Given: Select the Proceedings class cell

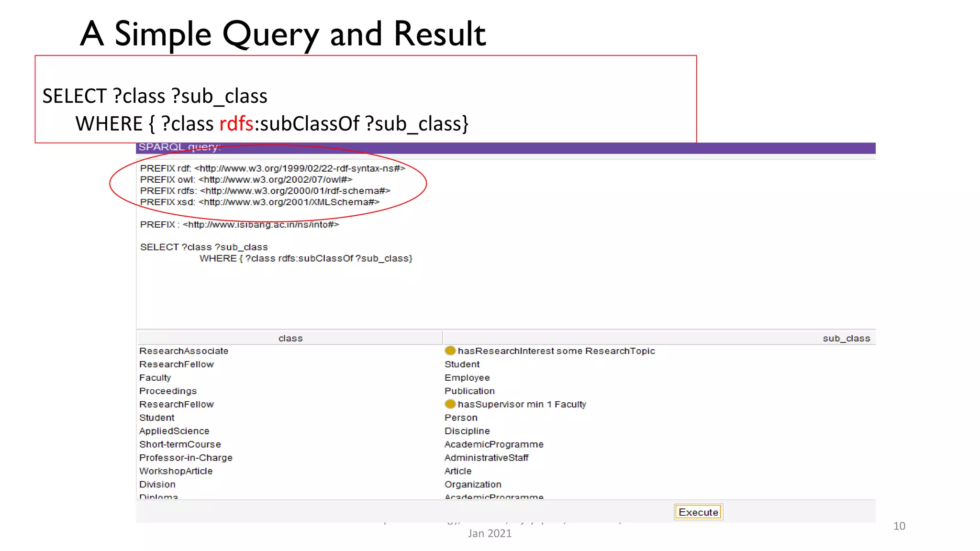Looking at the screenshot, I should click(x=168, y=391).
